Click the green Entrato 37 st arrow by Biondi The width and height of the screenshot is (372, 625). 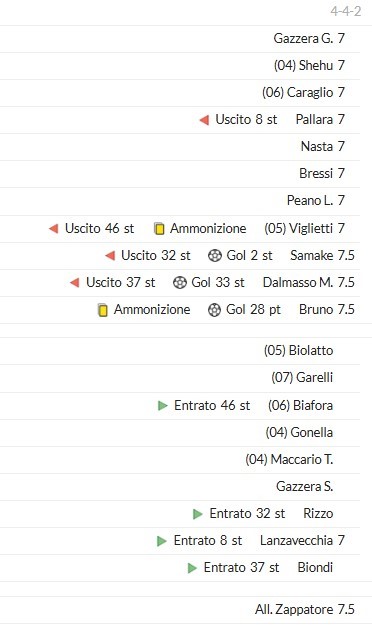point(192,568)
